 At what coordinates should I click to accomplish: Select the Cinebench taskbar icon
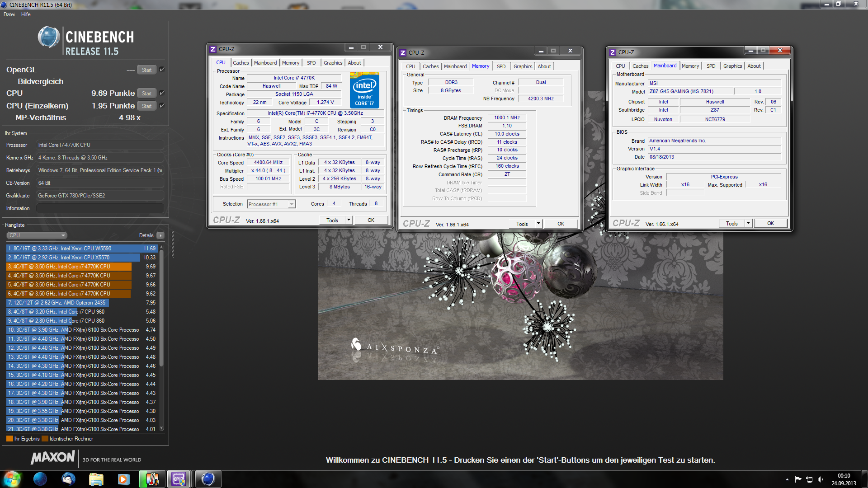[x=208, y=479]
